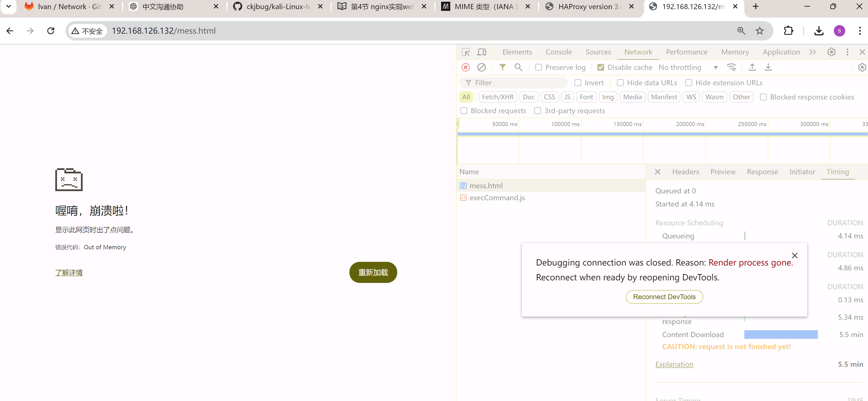Open the network search magnifier icon

(518, 68)
